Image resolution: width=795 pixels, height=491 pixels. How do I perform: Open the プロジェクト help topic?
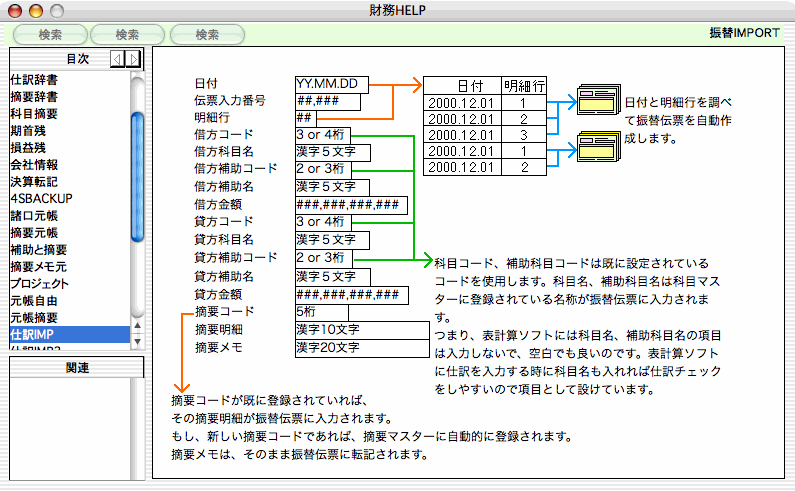[40, 283]
